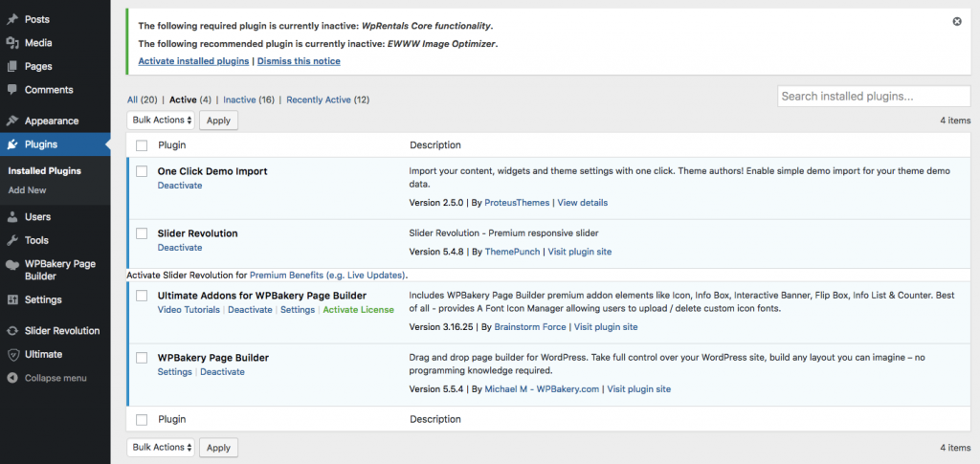Click the Comments bubble icon
Screen dimensions: 980x464
11,90
